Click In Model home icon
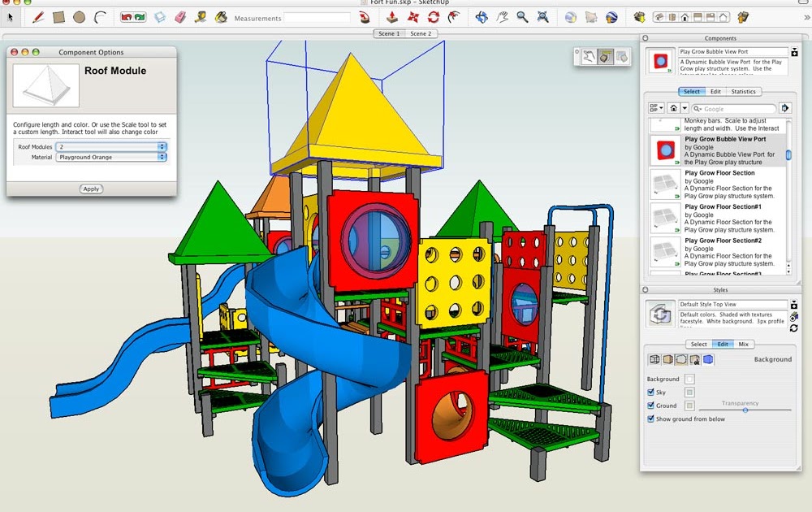 [x=673, y=108]
